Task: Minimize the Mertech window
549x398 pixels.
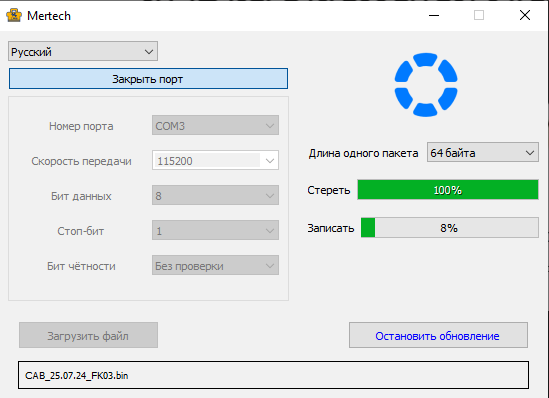Action: point(434,15)
